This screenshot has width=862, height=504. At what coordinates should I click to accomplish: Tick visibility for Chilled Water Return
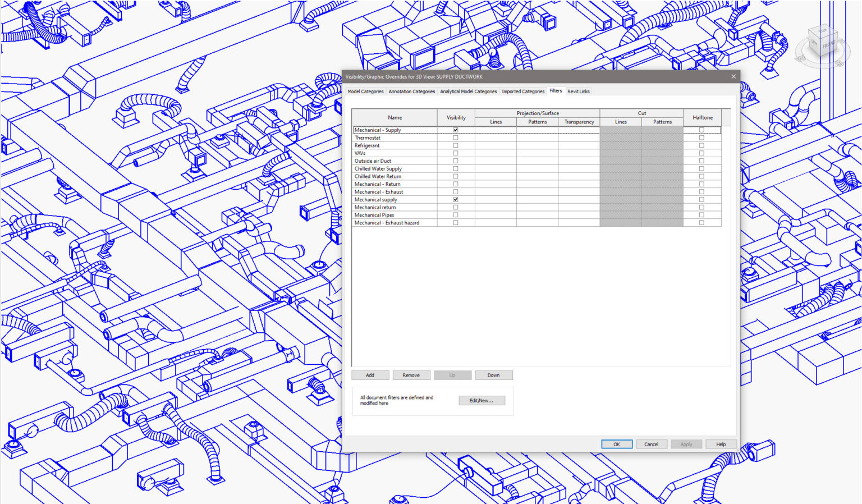tap(456, 176)
